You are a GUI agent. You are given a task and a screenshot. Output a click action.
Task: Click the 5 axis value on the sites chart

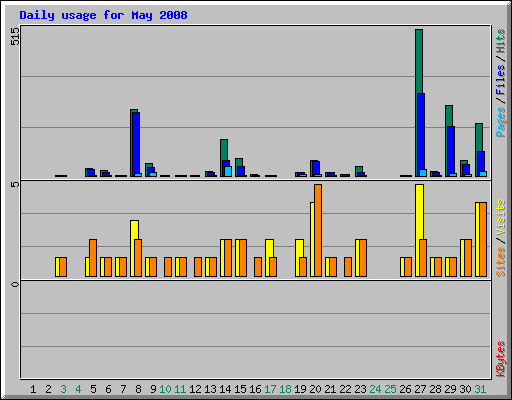(15, 184)
